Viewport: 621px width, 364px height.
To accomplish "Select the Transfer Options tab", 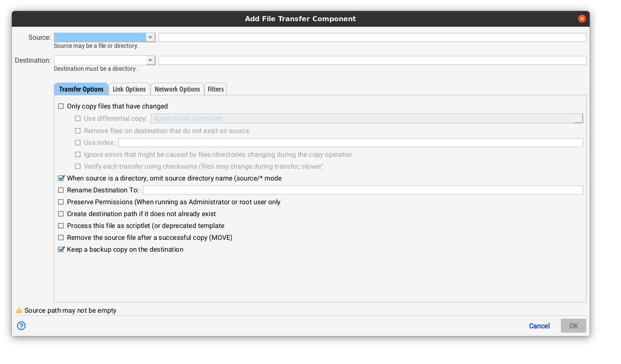I will (81, 89).
